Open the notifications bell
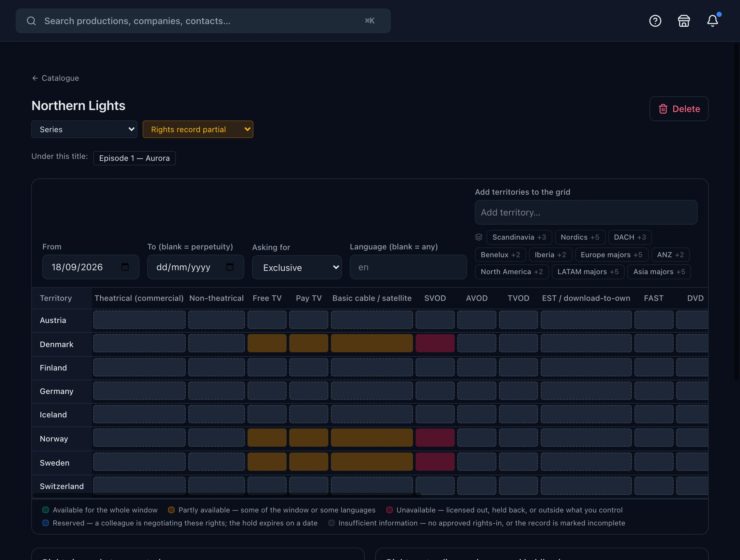Screen dimensions: 740x560 [x=712, y=21]
